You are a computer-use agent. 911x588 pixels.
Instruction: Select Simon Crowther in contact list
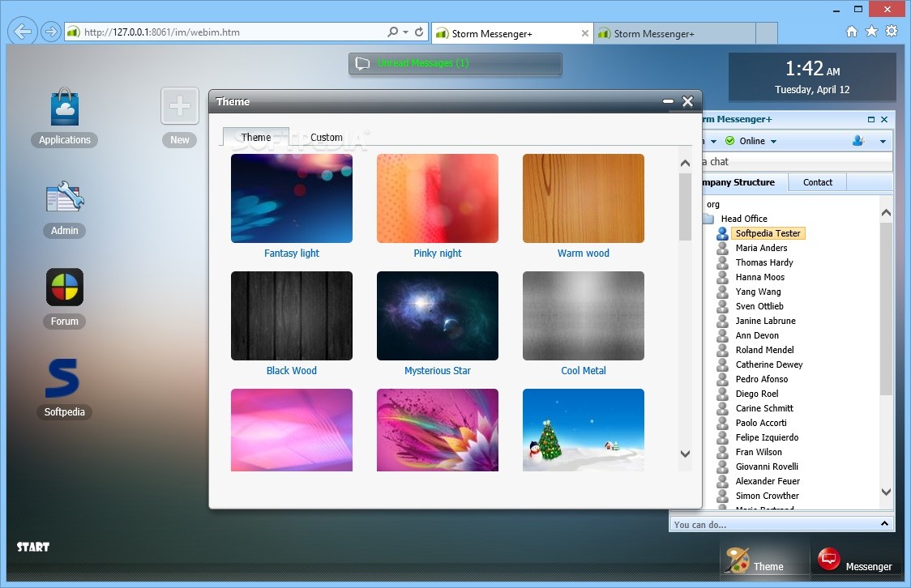click(767, 496)
